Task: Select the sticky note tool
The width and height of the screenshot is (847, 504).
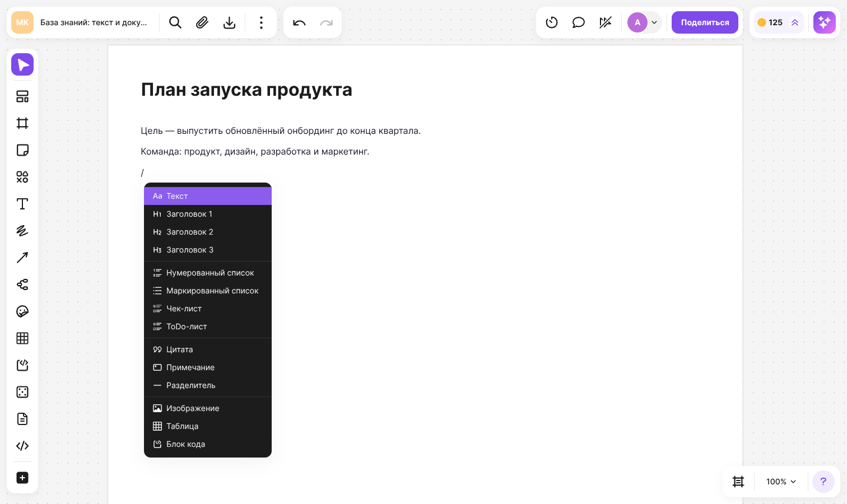Action: pos(22,150)
